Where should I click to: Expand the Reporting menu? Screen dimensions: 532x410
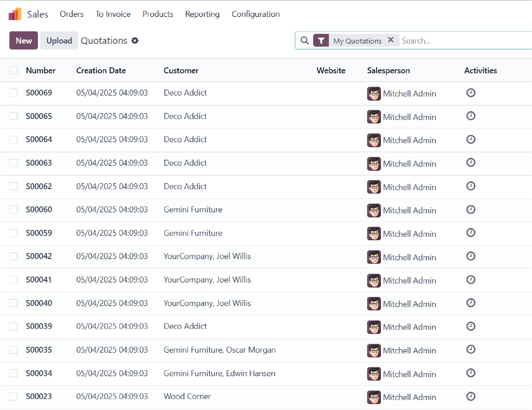(202, 14)
